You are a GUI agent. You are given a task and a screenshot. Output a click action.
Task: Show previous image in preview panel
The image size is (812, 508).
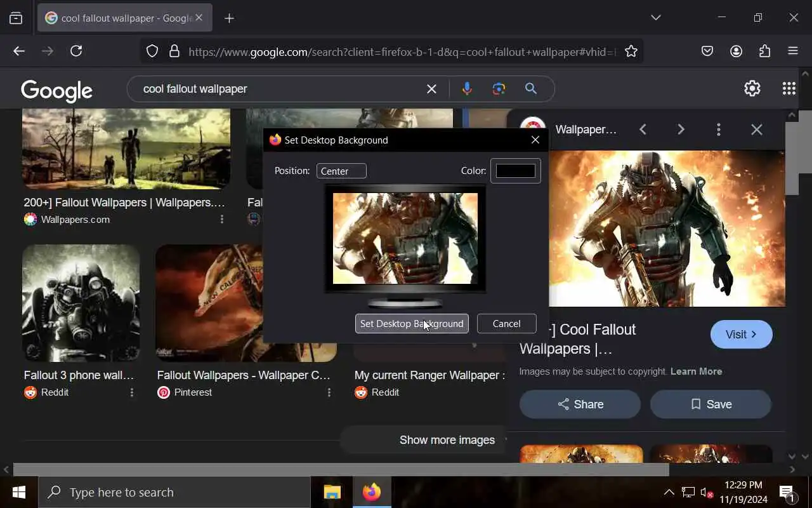pos(643,130)
